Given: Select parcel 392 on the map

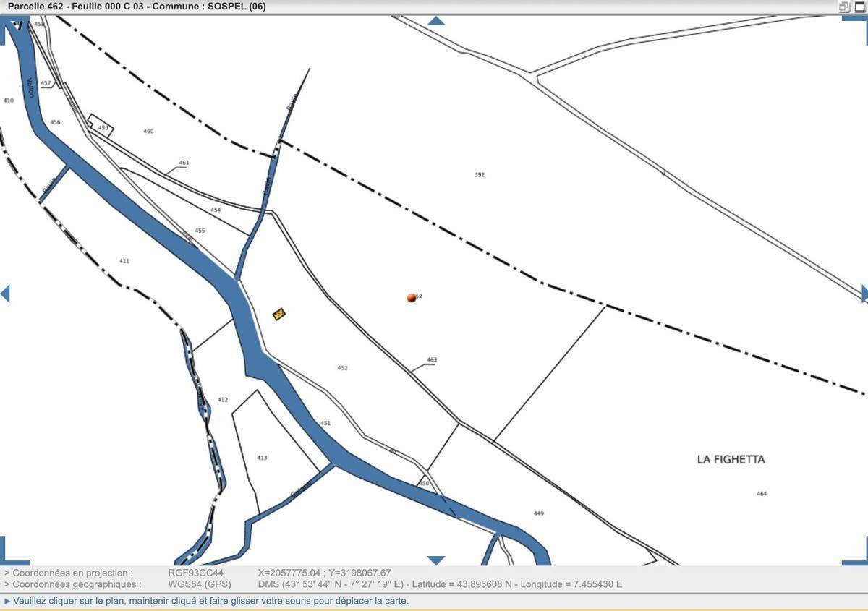Looking at the screenshot, I should tap(480, 175).
